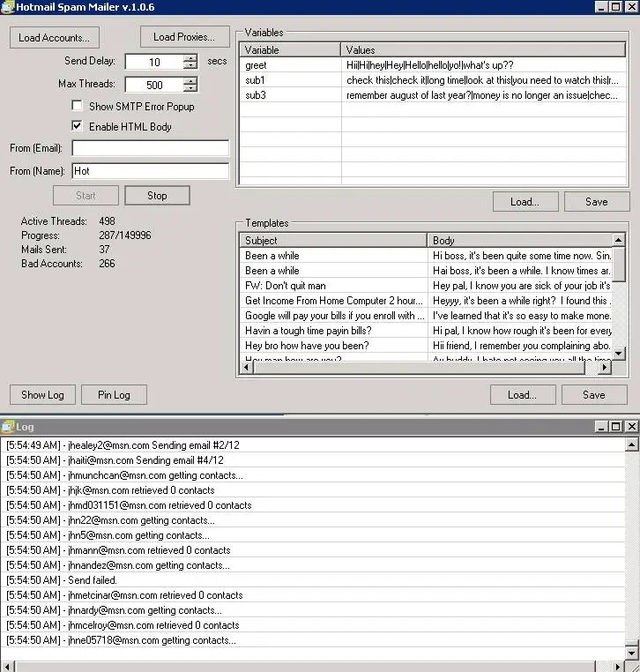Select template 'Hey bro how have you been?'
This screenshot has width=640, height=672.
[x=426, y=346]
